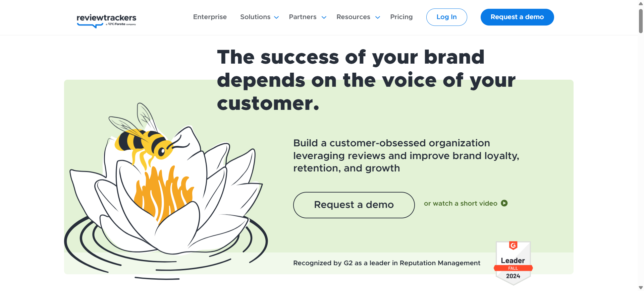Screen dimensions: 644x291
Task: Click the scrollbar down arrow
Action: point(641,288)
